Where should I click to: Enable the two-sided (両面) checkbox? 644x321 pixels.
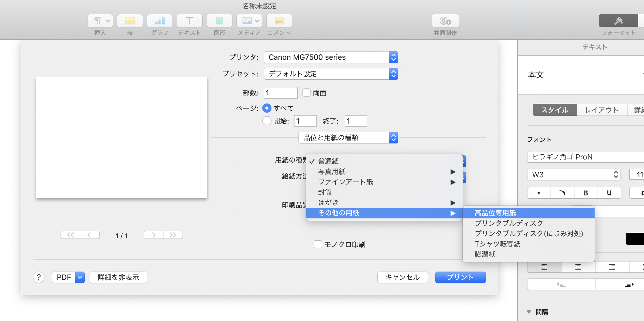click(307, 93)
